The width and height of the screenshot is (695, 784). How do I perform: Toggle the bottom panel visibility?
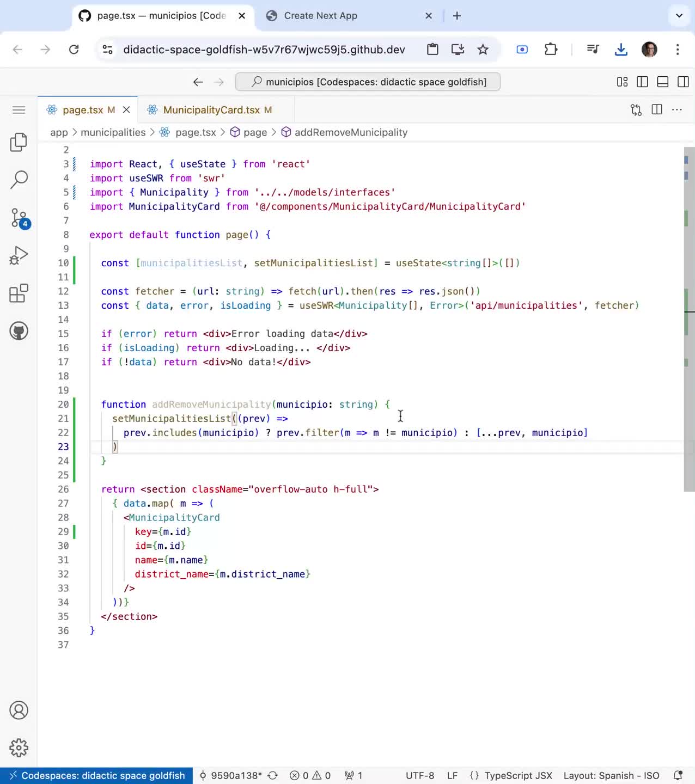coord(663,82)
